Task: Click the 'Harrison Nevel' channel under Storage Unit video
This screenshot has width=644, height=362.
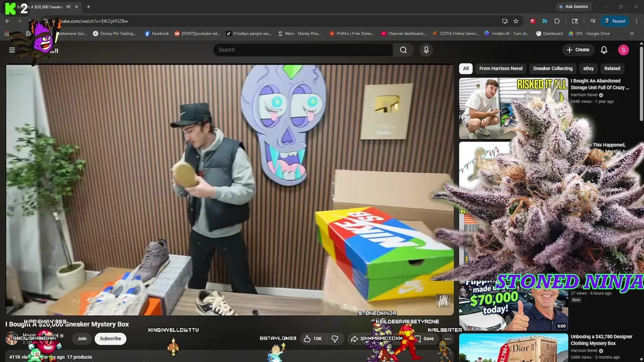Action: (x=584, y=95)
